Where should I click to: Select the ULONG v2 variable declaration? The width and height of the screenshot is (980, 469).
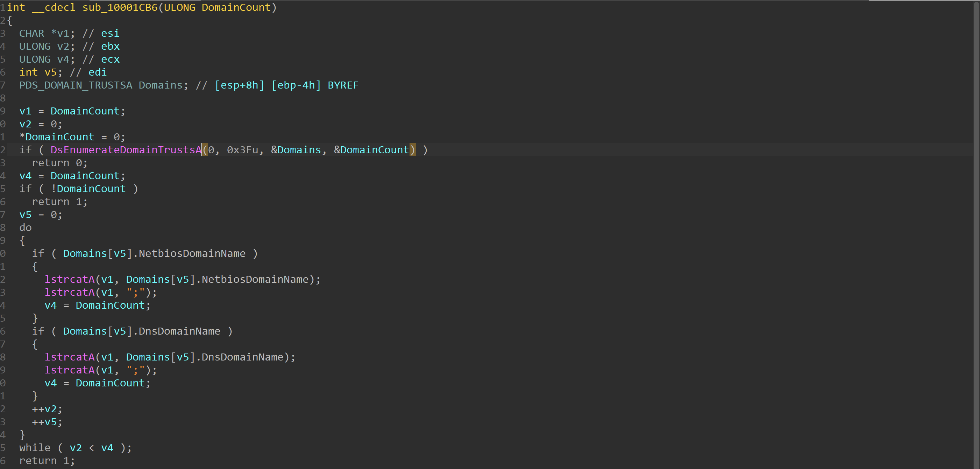click(x=47, y=47)
